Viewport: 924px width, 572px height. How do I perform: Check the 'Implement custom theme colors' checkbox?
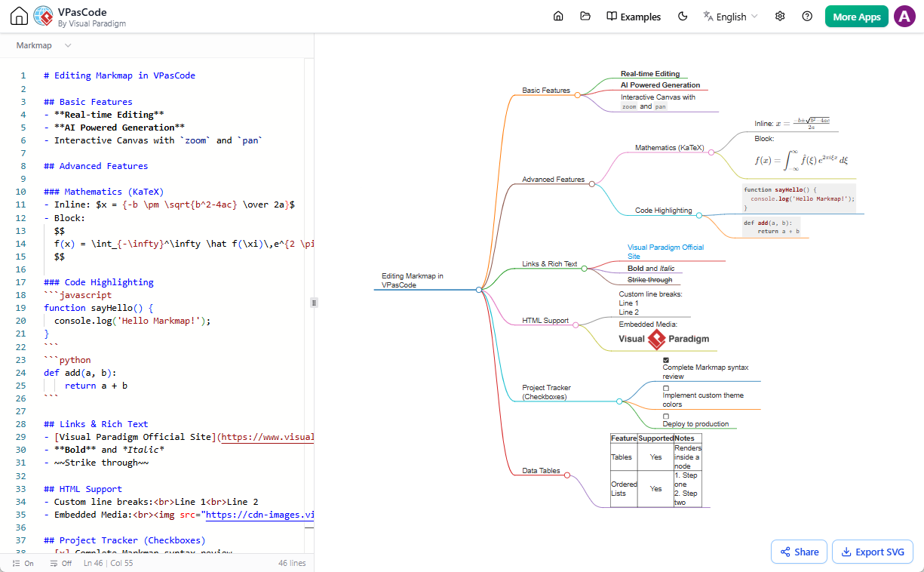(666, 388)
